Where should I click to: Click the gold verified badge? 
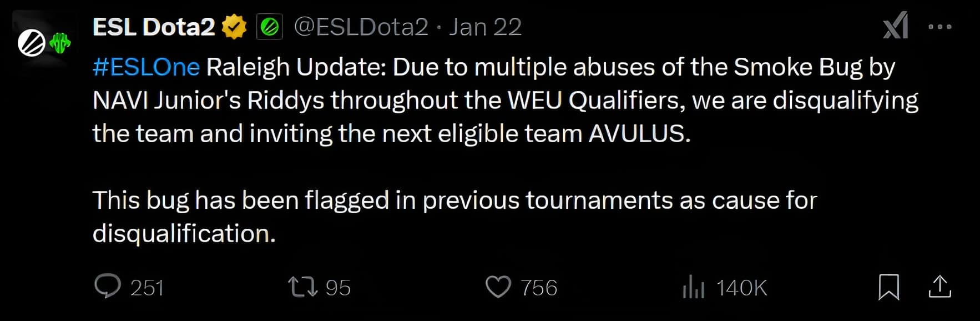click(x=234, y=27)
